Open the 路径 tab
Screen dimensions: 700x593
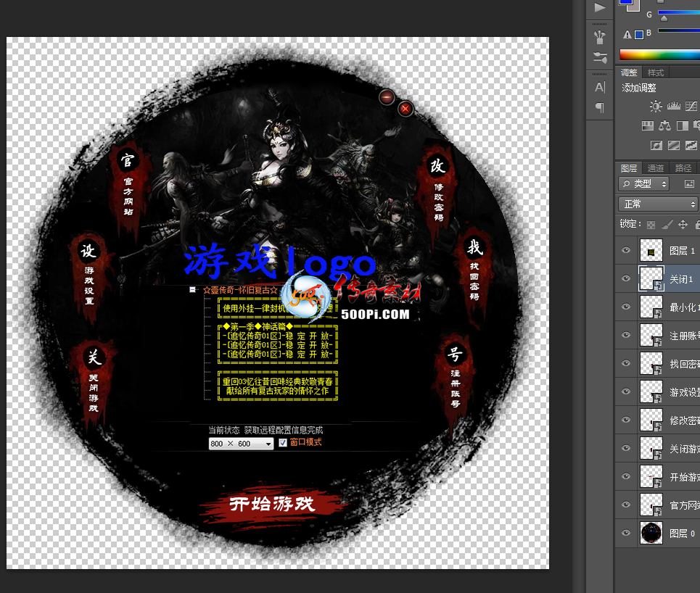point(683,167)
